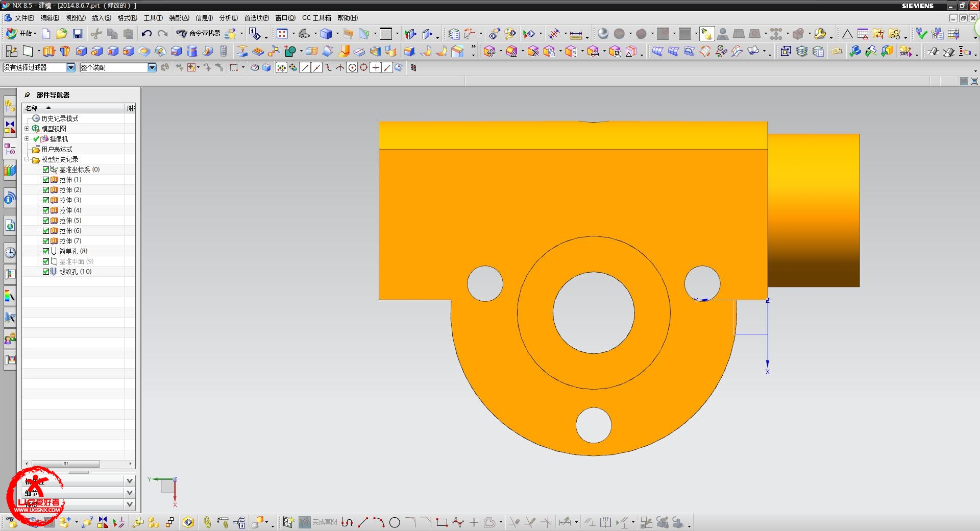
Task: Click the Fit view icon
Action: tap(282, 34)
